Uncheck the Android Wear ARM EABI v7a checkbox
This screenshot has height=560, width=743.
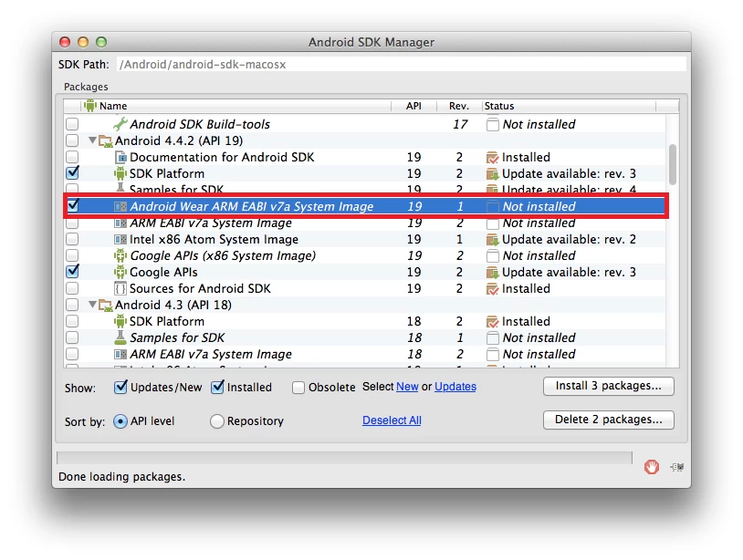pyautogui.click(x=73, y=206)
